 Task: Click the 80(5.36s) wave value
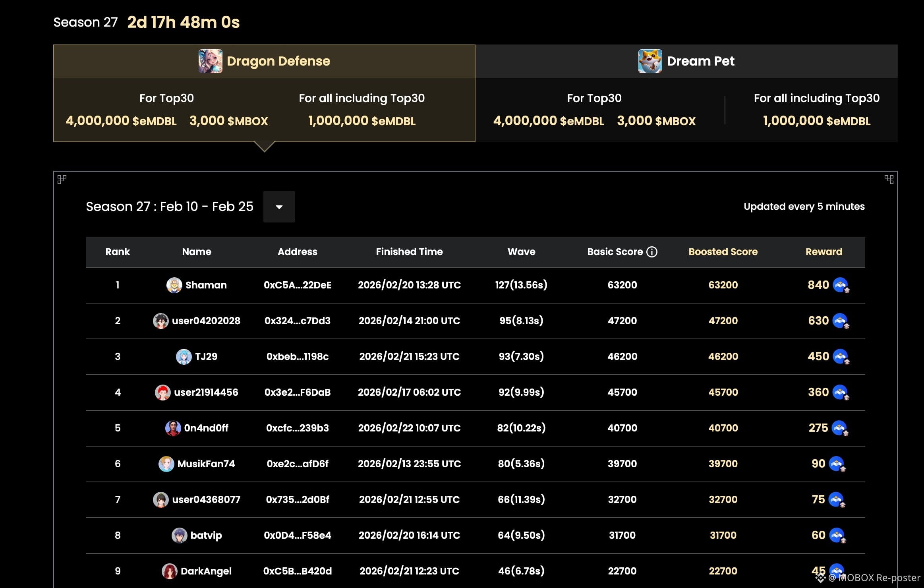[x=521, y=464]
